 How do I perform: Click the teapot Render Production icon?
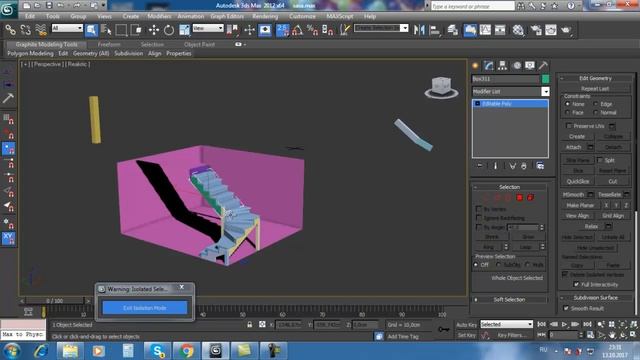pyautogui.click(x=566, y=30)
